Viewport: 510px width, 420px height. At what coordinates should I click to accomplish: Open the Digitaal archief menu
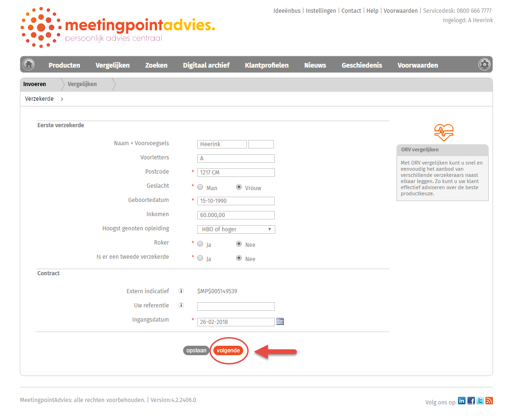[x=206, y=65]
